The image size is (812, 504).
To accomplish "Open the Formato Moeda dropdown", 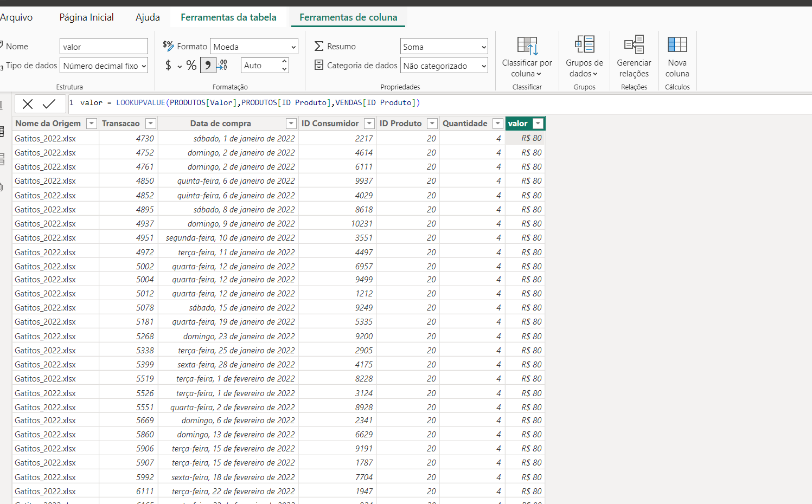I will (x=254, y=47).
